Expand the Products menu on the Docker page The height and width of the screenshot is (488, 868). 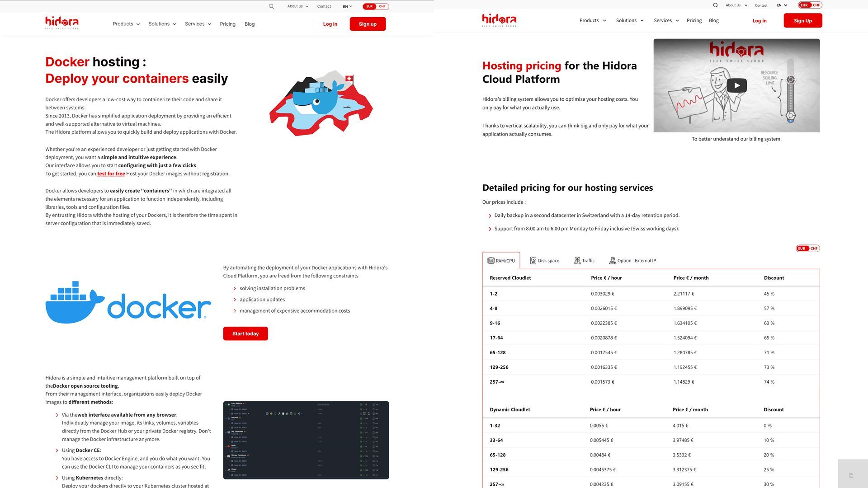click(126, 24)
